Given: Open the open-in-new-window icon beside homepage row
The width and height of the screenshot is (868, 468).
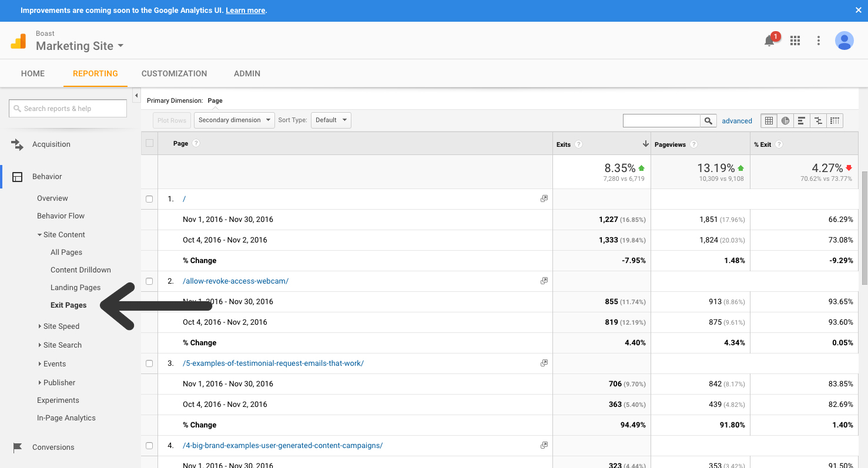Looking at the screenshot, I should click(544, 198).
